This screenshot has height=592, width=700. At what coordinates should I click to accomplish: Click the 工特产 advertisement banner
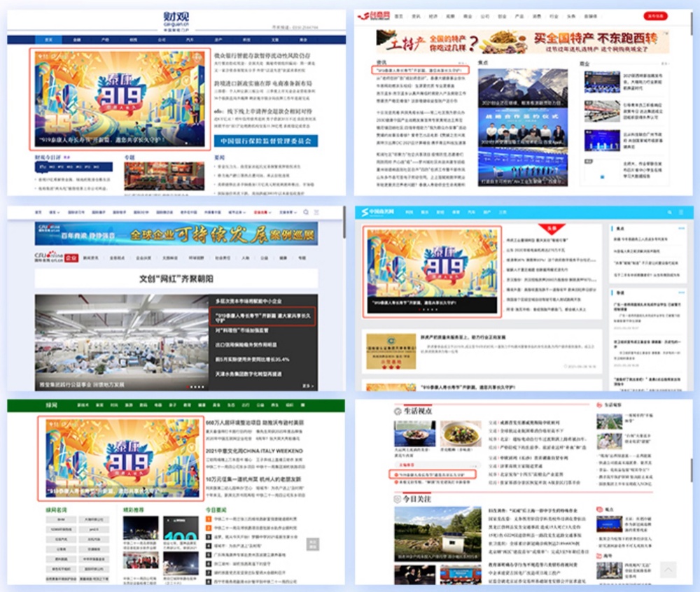coord(521,42)
